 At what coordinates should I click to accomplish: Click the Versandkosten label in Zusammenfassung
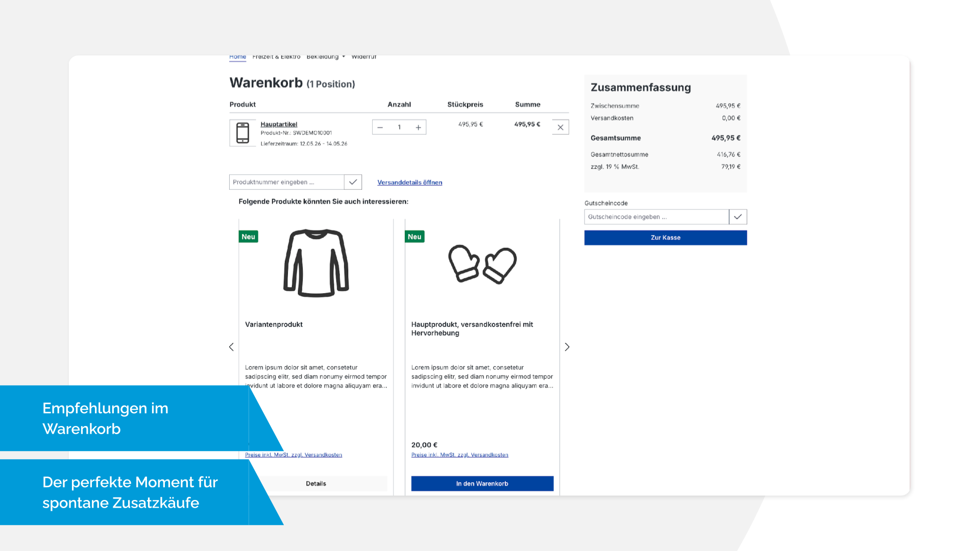click(612, 118)
